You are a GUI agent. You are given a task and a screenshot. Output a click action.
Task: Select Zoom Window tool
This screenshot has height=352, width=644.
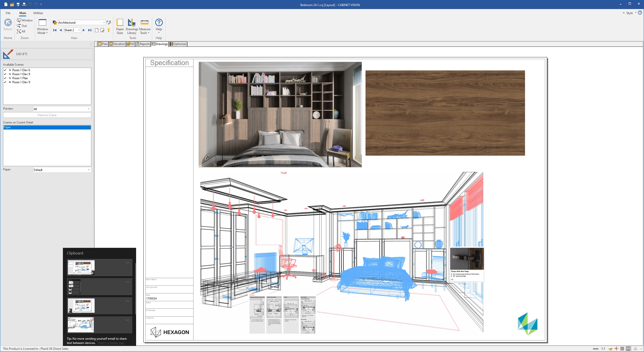(x=25, y=20)
